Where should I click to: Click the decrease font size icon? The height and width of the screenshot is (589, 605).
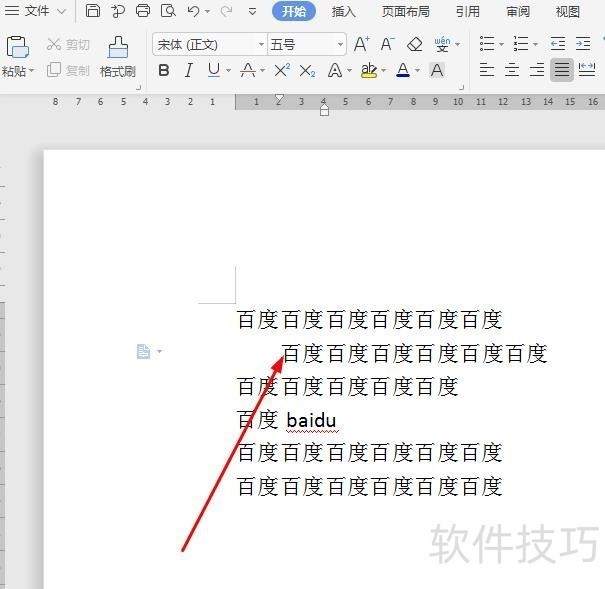pos(387,44)
